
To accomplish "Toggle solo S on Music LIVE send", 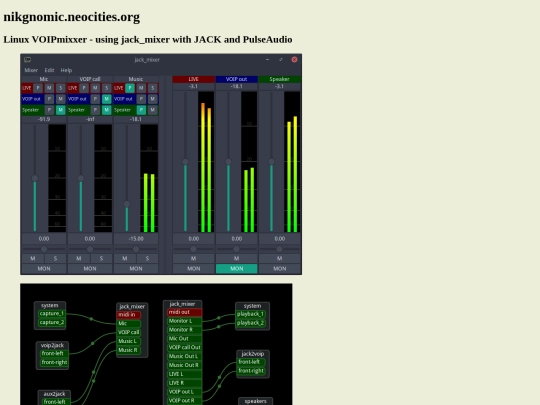I will coord(153,88).
